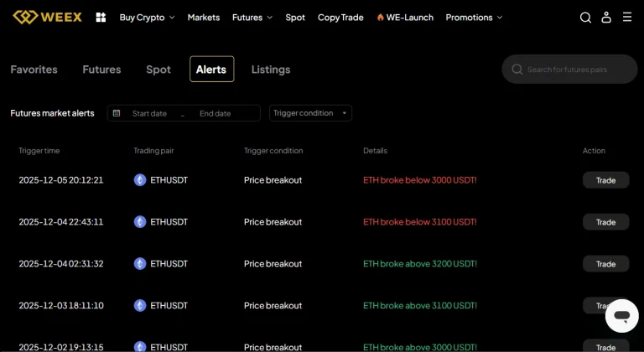
Task: Open the apps grid icon
Action: (x=101, y=18)
